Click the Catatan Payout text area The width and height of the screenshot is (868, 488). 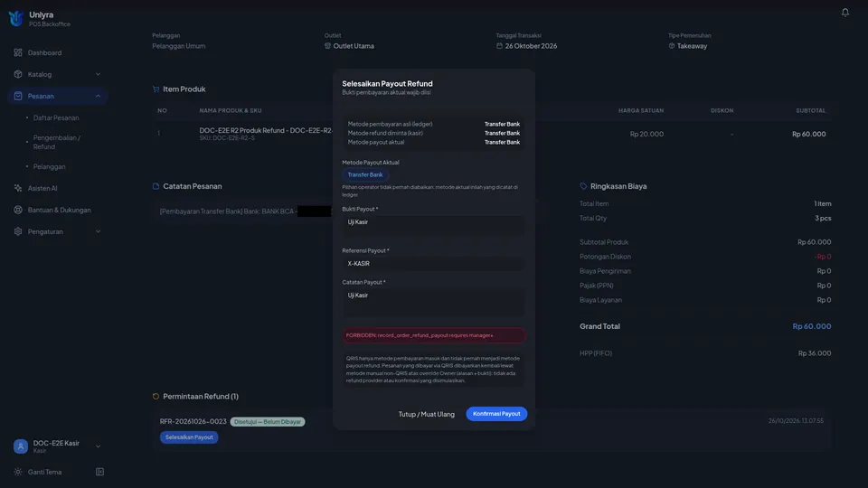click(x=433, y=302)
